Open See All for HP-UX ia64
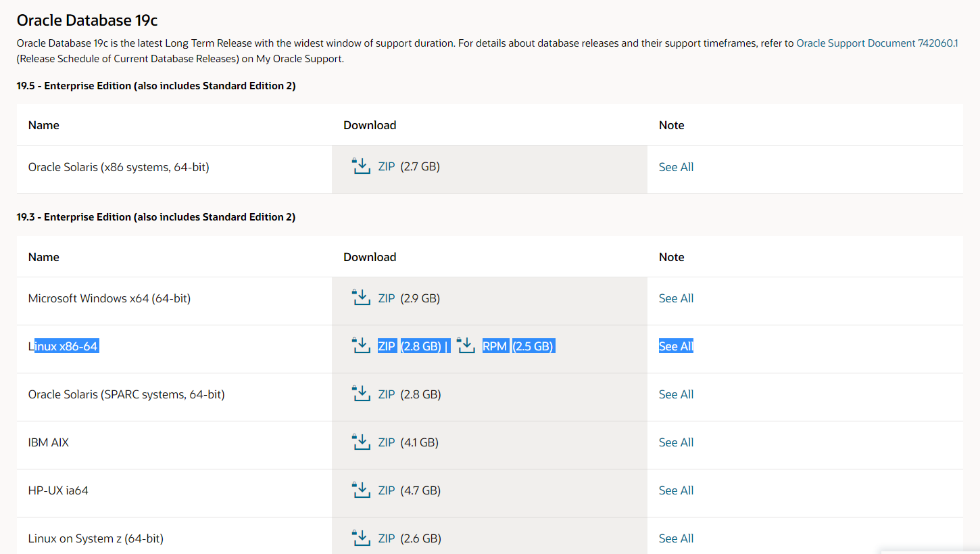Screen dimensions: 980x554 (x=676, y=490)
